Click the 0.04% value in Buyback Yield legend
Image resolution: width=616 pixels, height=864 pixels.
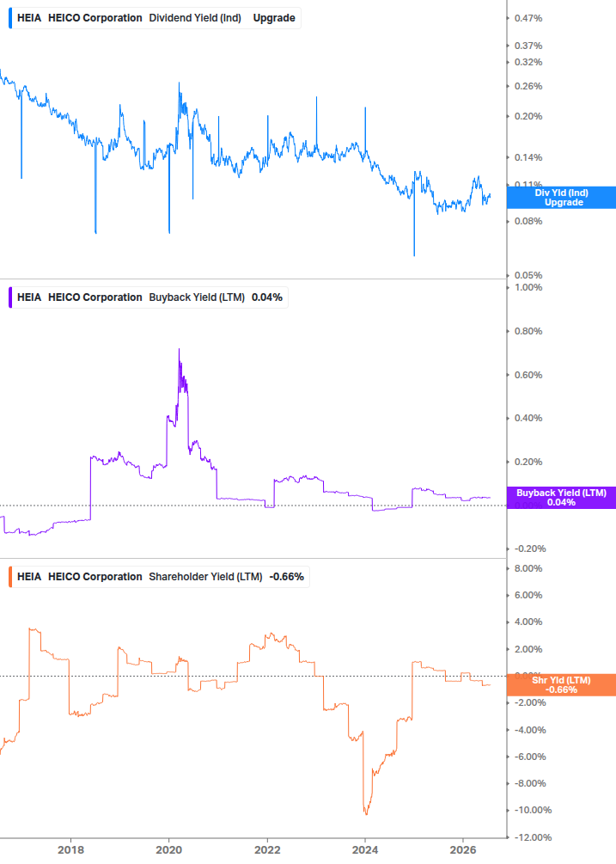[x=267, y=297]
